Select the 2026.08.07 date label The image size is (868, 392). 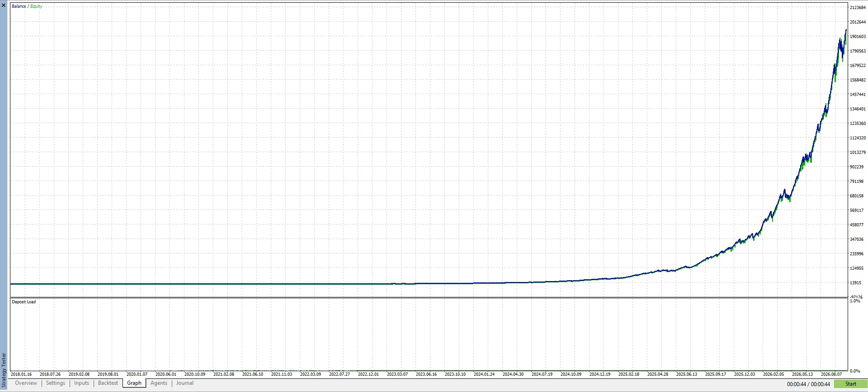click(x=831, y=374)
